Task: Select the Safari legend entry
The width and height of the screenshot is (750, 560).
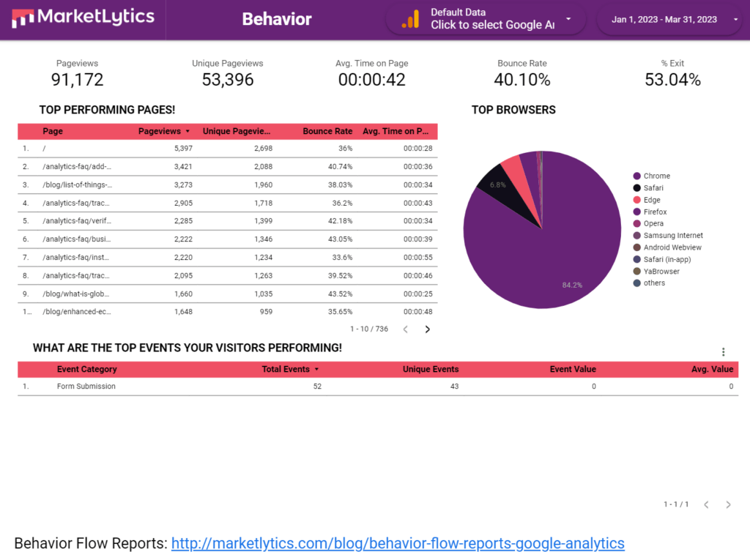Action: point(653,188)
